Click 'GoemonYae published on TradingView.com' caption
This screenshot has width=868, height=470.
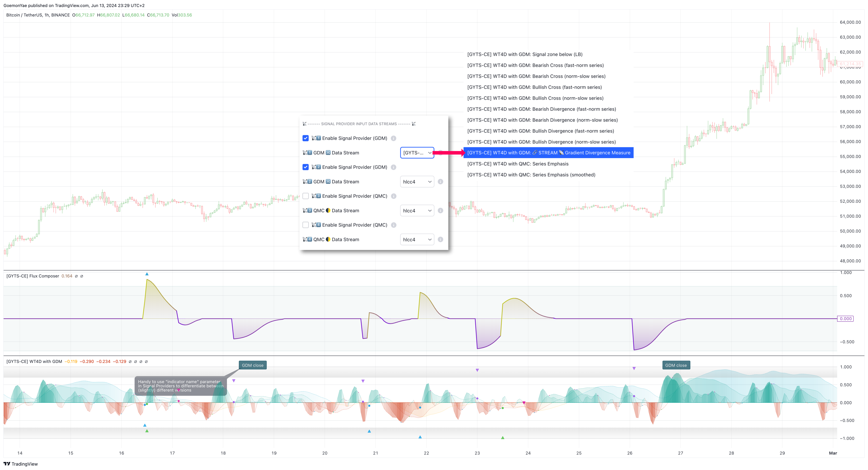click(46, 5)
